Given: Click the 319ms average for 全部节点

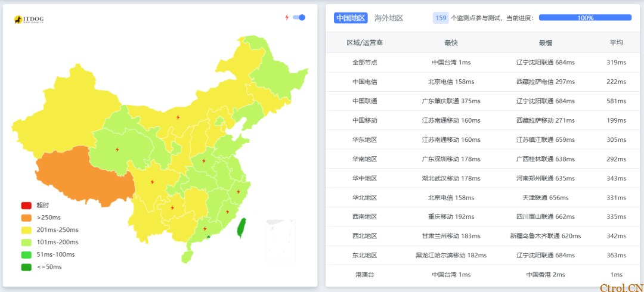Looking at the screenshot, I should click(616, 63).
